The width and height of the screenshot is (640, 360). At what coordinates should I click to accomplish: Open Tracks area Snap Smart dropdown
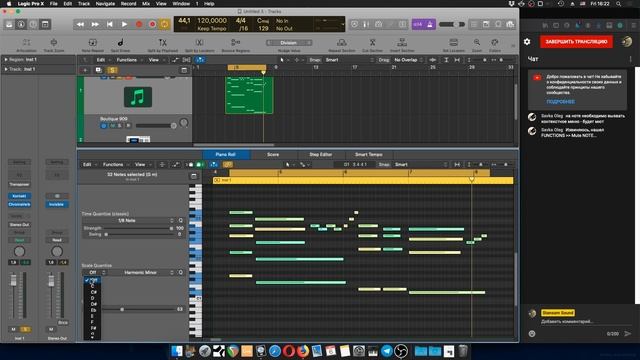click(x=349, y=60)
